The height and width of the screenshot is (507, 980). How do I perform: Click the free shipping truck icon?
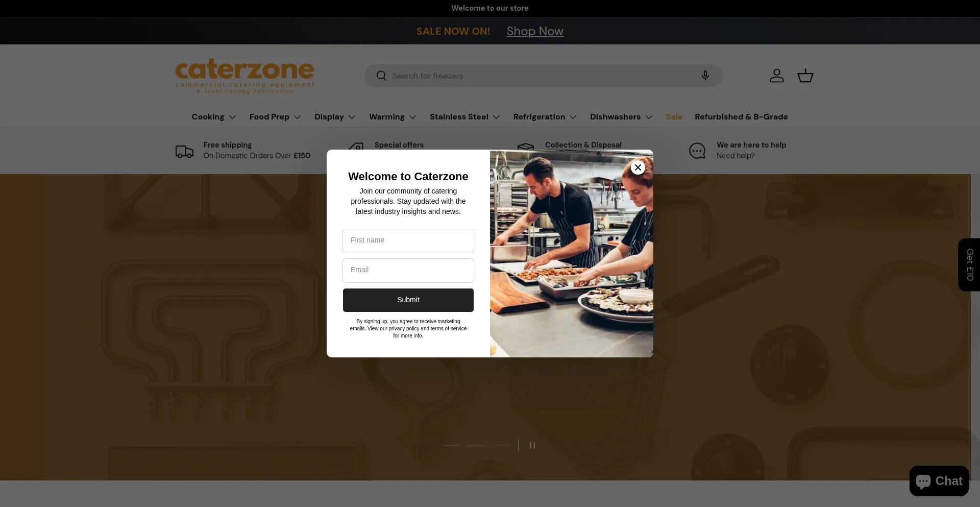(x=184, y=151)
